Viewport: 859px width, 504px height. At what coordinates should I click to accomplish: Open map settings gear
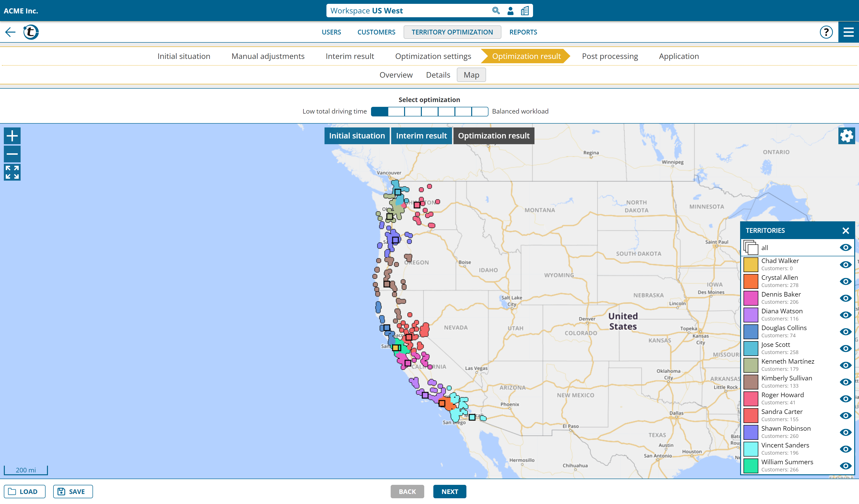846,136
